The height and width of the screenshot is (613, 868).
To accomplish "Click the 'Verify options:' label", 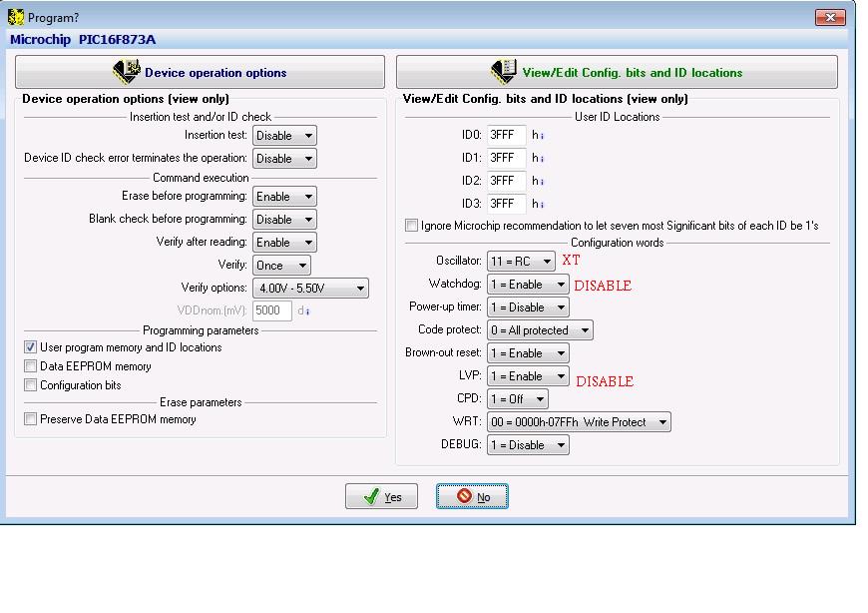I will [x=215, y=288].
